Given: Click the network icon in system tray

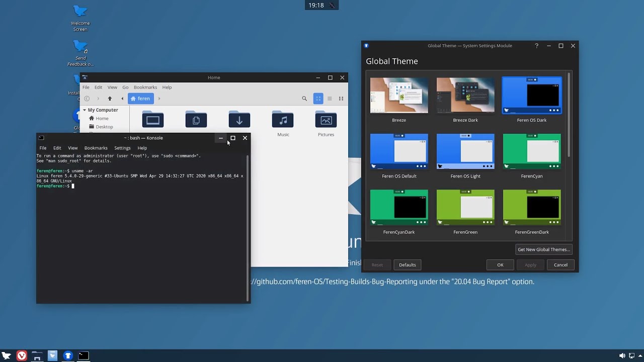Looking at the screenshot, I should click(631, 356).
